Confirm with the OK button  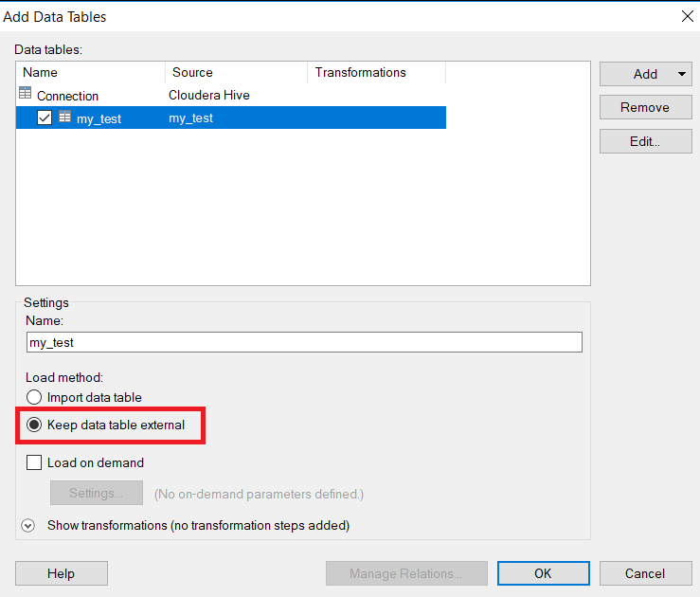(543, 573)
